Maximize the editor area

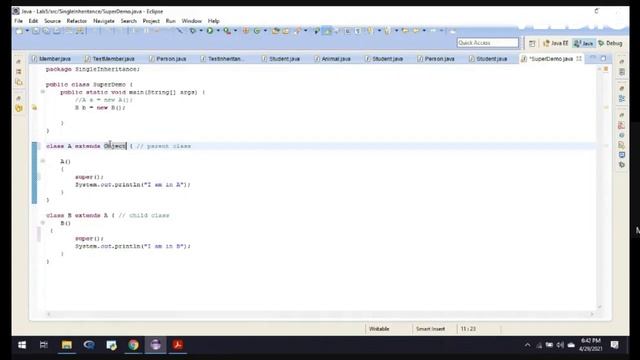pyautogui.click(x=603, y=58)
